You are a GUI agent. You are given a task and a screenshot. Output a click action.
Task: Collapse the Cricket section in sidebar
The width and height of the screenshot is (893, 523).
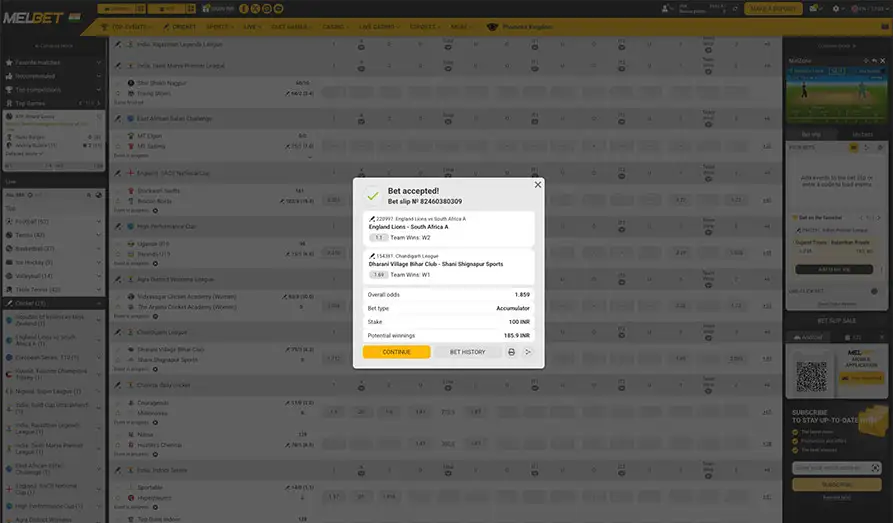53,303
